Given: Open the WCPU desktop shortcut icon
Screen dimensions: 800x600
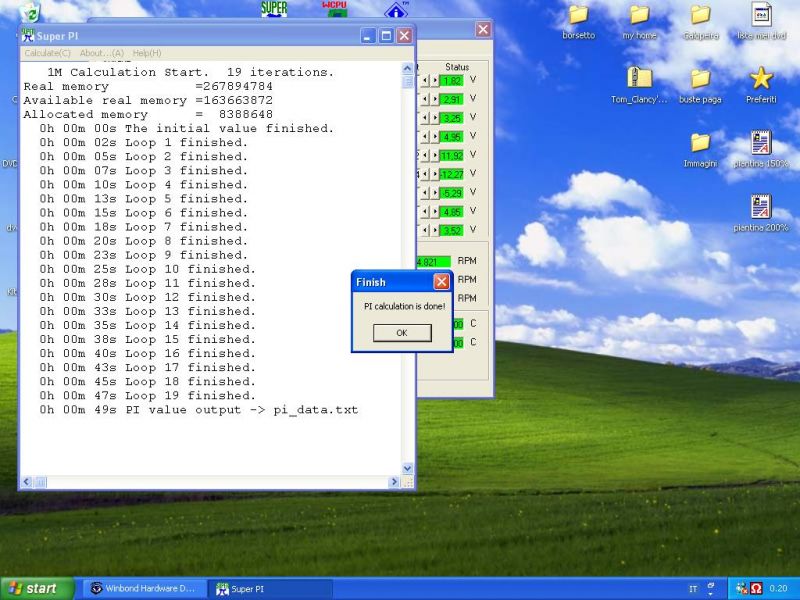Looking at the screenshot, I should click(x=335, y=9).
